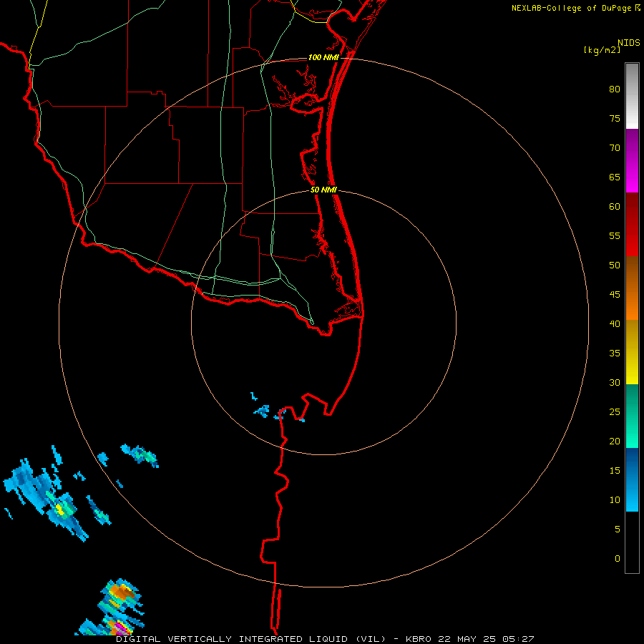
Task: Pick the magenta-purple segment of the VIL color bar
Action: (x=632, y=160)
